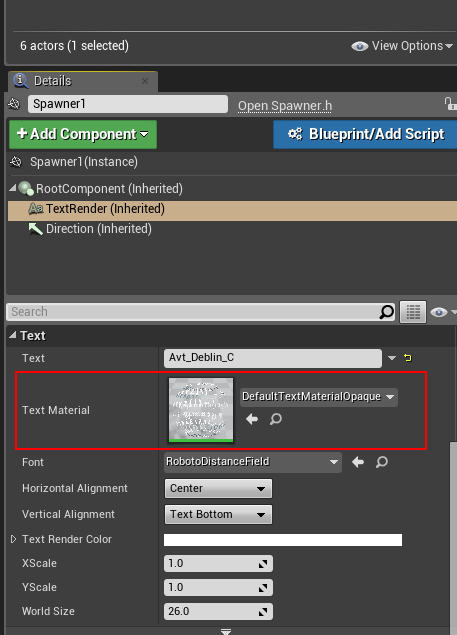Browse to Font asset in Content Browser
Screen dimensions: 457x635
[382, 462]
